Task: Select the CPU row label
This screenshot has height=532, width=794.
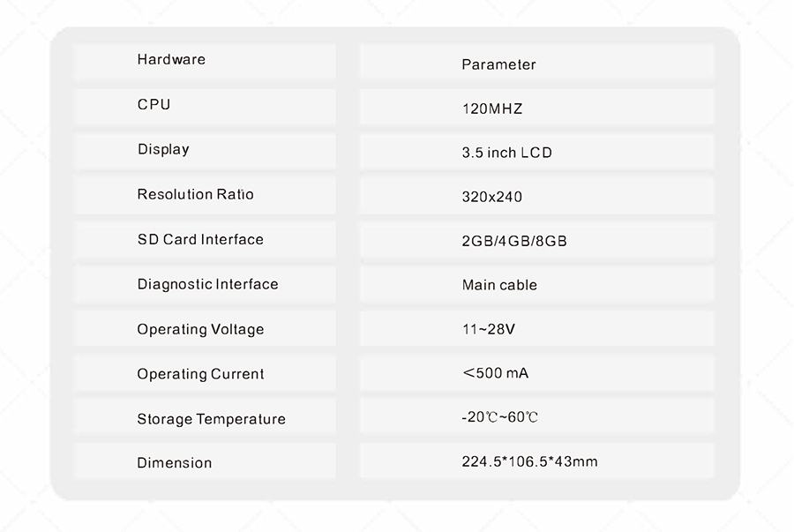Action: click(154, 104)
